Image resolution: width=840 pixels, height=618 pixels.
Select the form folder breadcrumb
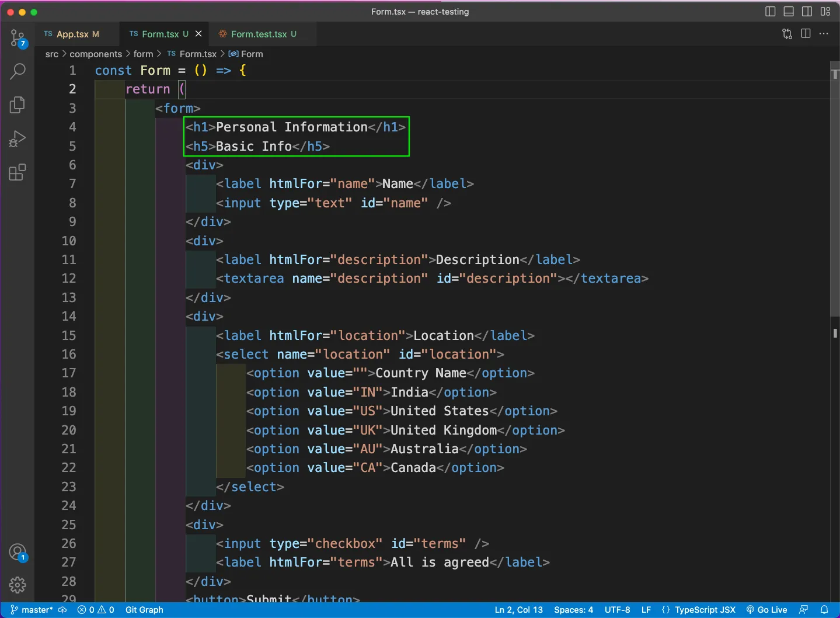pos(143,54)
